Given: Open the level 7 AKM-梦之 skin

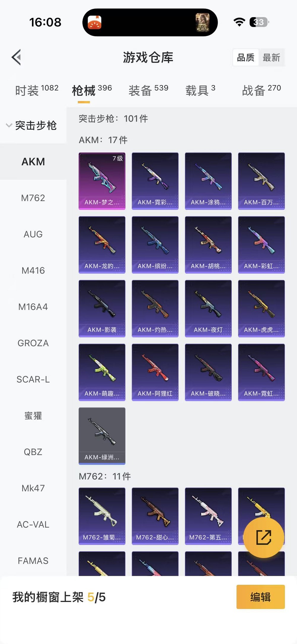Looking at the screenshot, I should 102,181.
